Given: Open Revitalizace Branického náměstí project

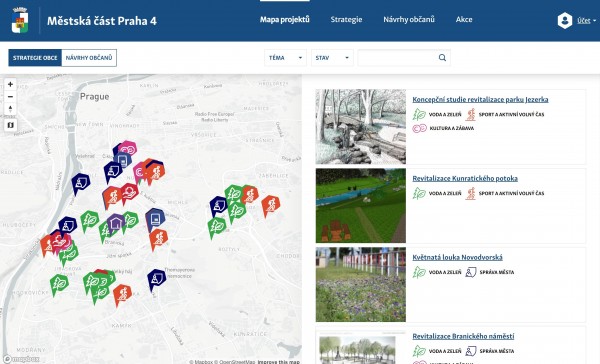Looking at the screenshot, I should pyautogui.click(x=463, y=336).
